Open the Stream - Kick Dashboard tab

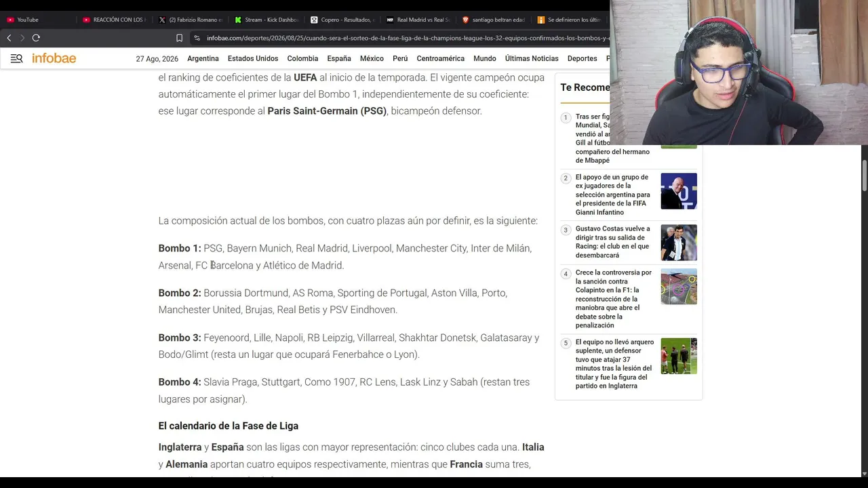click(x=267, y=20)
